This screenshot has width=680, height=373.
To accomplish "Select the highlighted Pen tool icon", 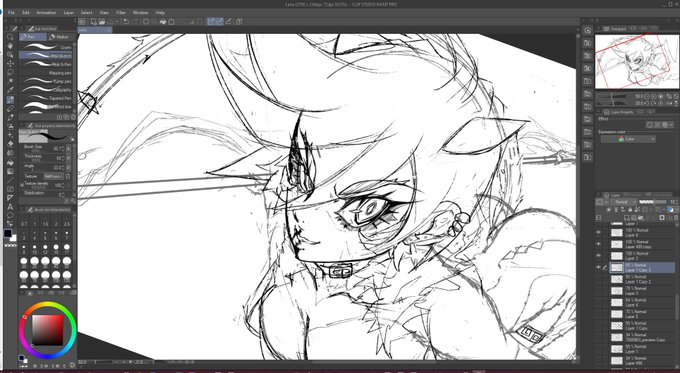I will coord(10,100).
